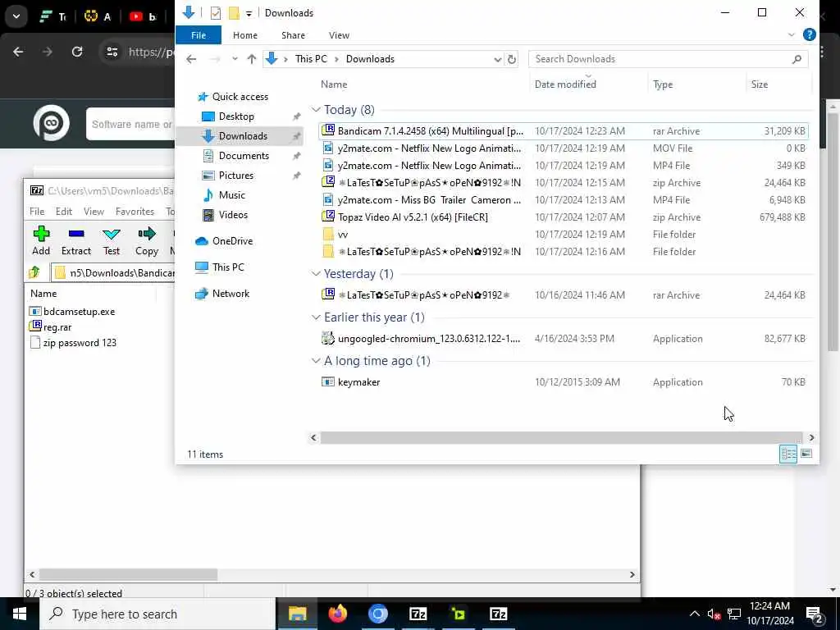Open Firefox from the taskbar
This screenshot has height=630, width=840.
coord(337,614)
